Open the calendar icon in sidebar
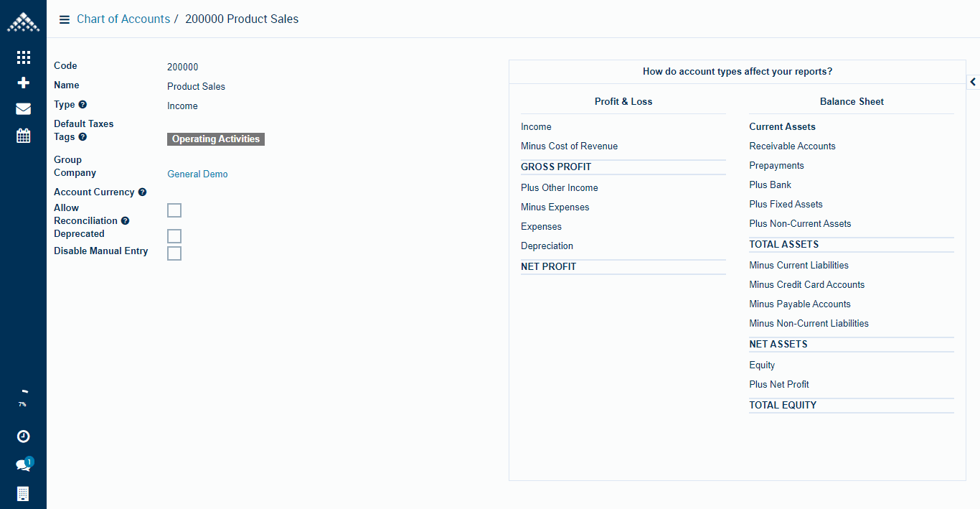This screenshot has height=509, width=980. (23, 136)
